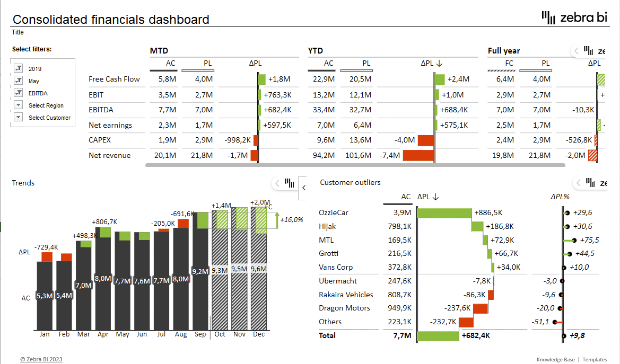Expand the toolbar chevron in Trends chart
The height and width of the screenshot is (364, 620).
click(x=277, y=183)
